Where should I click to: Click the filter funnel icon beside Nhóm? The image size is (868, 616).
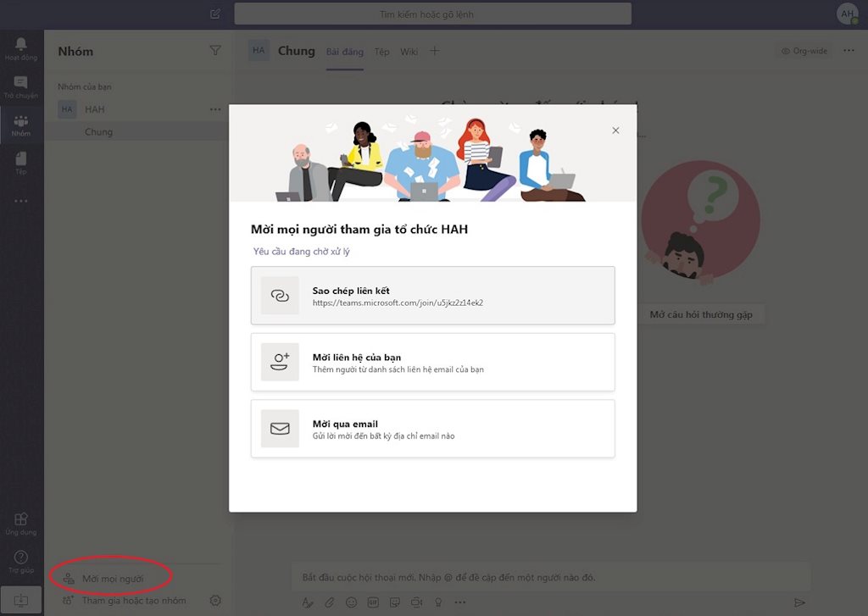[215, 51]
